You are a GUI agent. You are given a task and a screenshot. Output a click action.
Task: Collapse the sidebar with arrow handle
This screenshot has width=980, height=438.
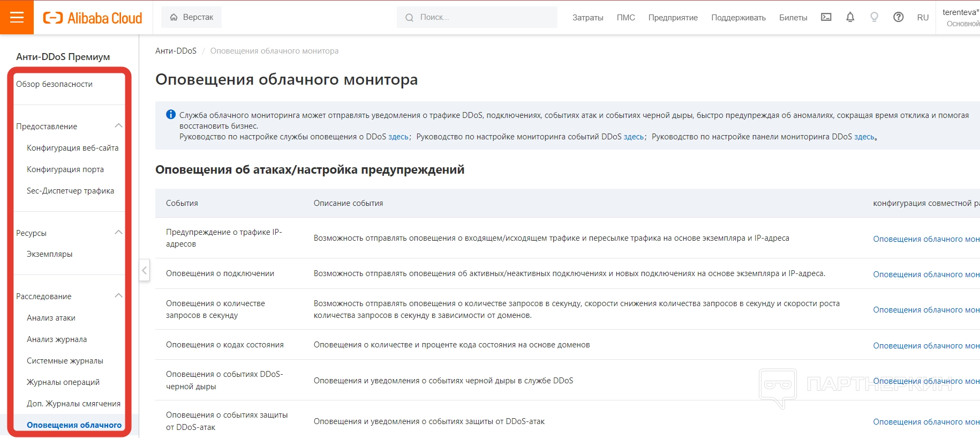(x=144, y=270)
